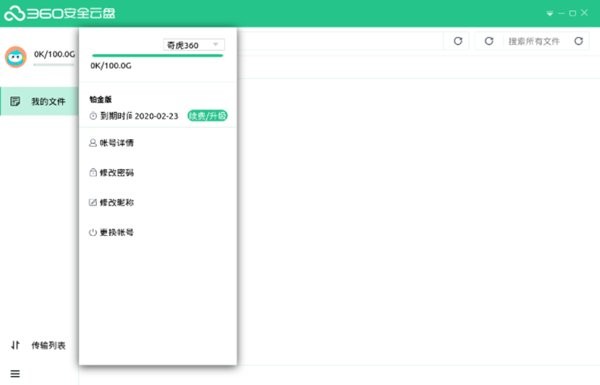Click 0K/100.0G text beside the avatar

coord(54,54)
